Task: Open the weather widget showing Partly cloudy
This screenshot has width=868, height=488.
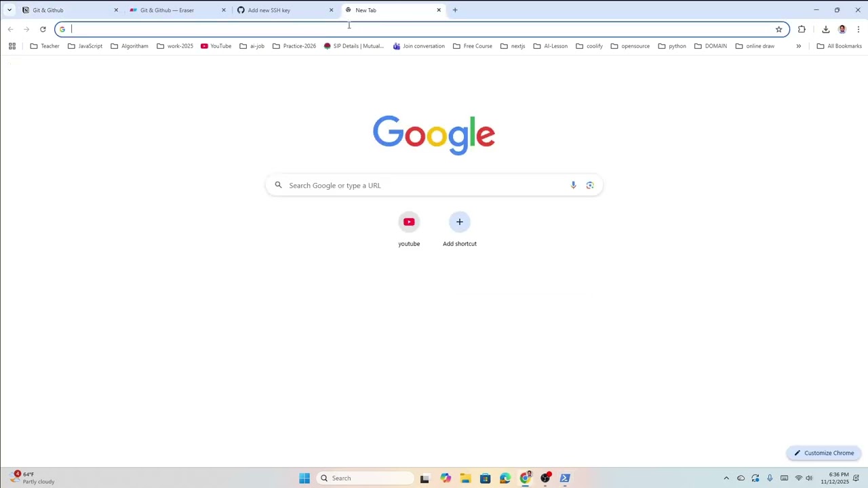Action: coord(33,478)
